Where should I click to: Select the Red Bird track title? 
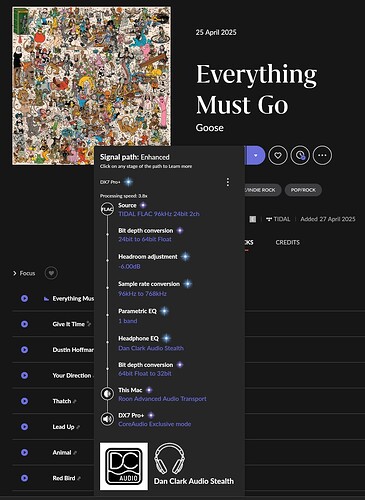(x=64, y=478)
